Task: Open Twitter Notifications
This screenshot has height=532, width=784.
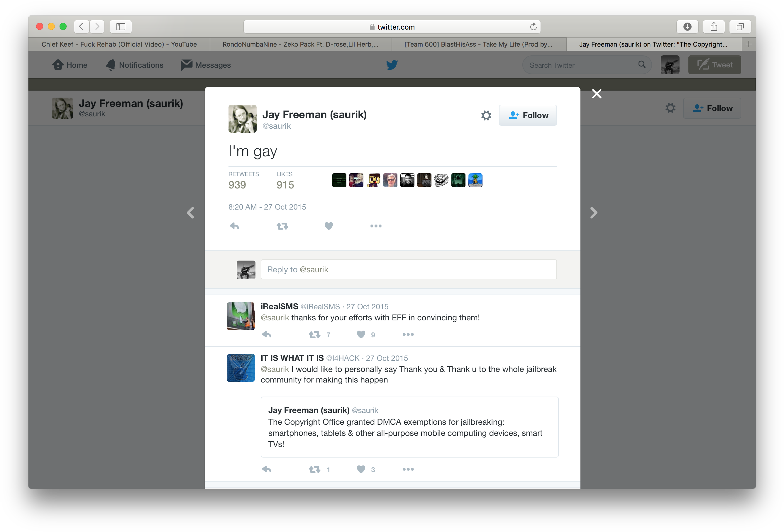Action: tap(135, 65)
